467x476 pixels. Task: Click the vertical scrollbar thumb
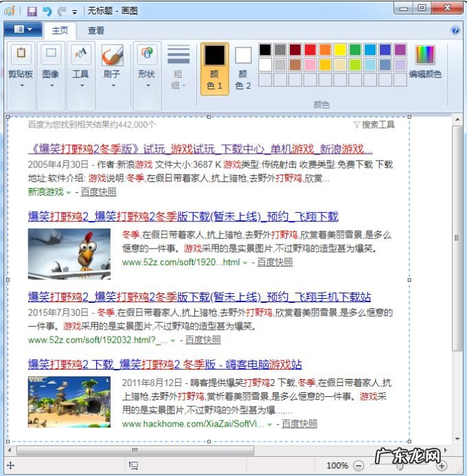pyautogui.click(x=457, y=238)
